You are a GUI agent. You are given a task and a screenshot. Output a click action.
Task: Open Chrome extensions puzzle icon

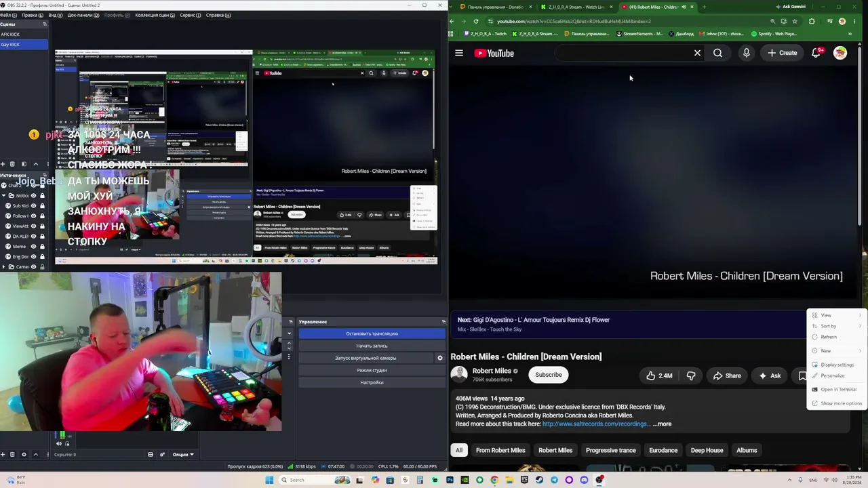[x=812, y=21]
